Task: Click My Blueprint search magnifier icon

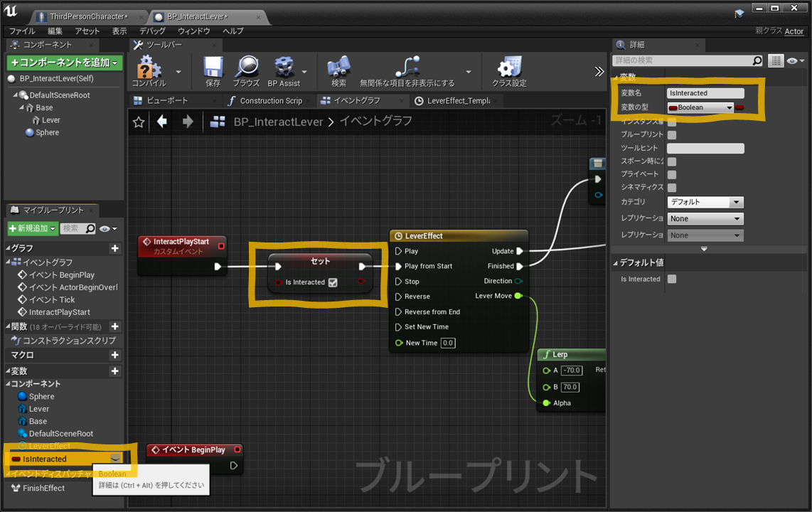Action: point(90,228)
